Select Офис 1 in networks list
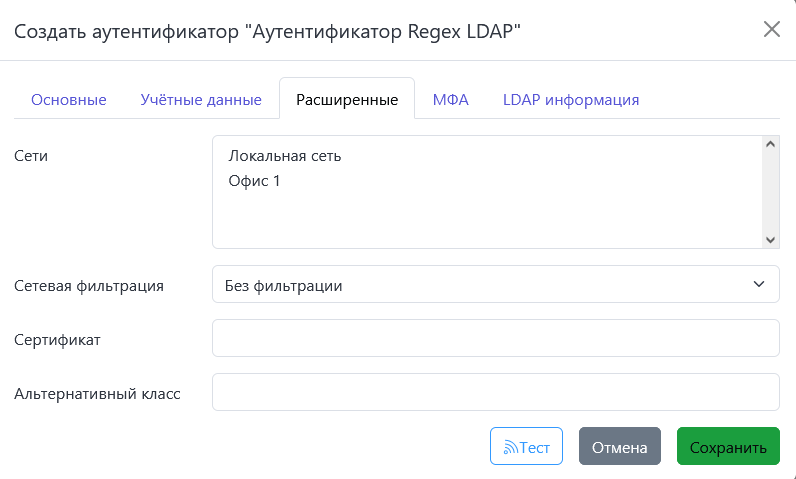796x479 pixels. tap(254, 181)
